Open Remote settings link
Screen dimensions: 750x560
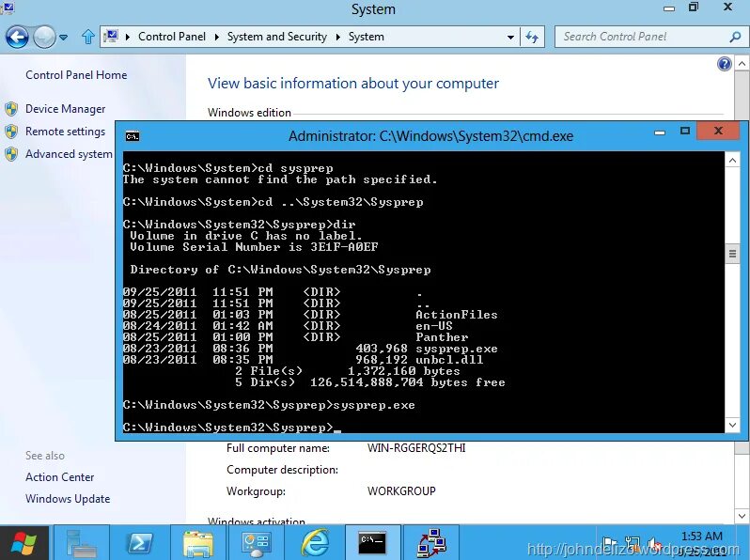coord(65,132)
